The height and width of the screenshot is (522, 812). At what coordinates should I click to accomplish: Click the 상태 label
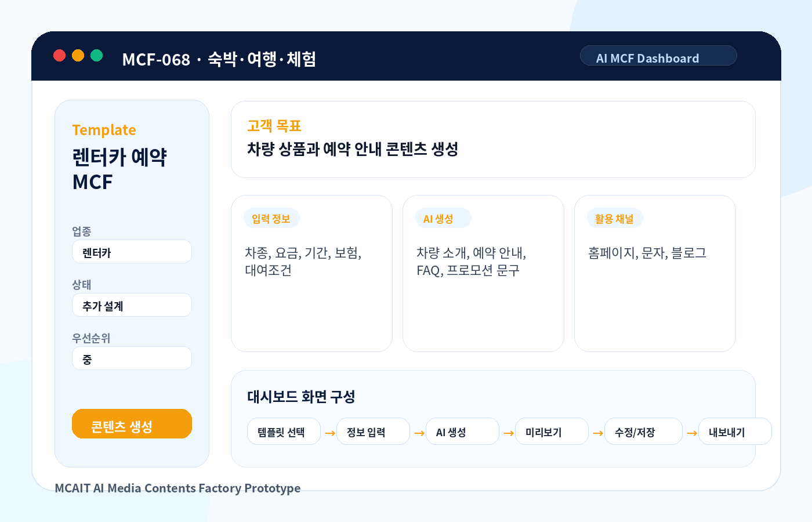pos(82,285)
